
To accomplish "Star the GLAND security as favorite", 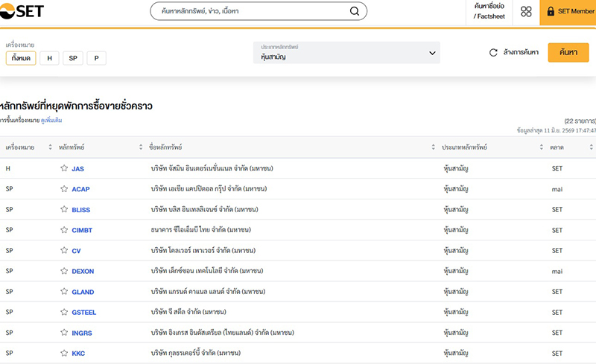I will [64, 292].
